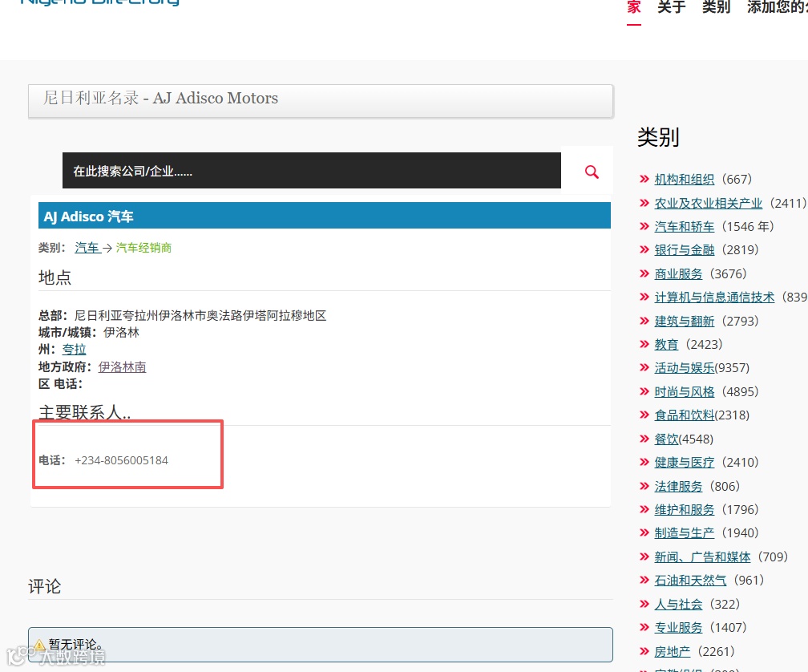Select the phone number +234-8056005184
This screenshot has width=808, height=672.
pos(122,460)
